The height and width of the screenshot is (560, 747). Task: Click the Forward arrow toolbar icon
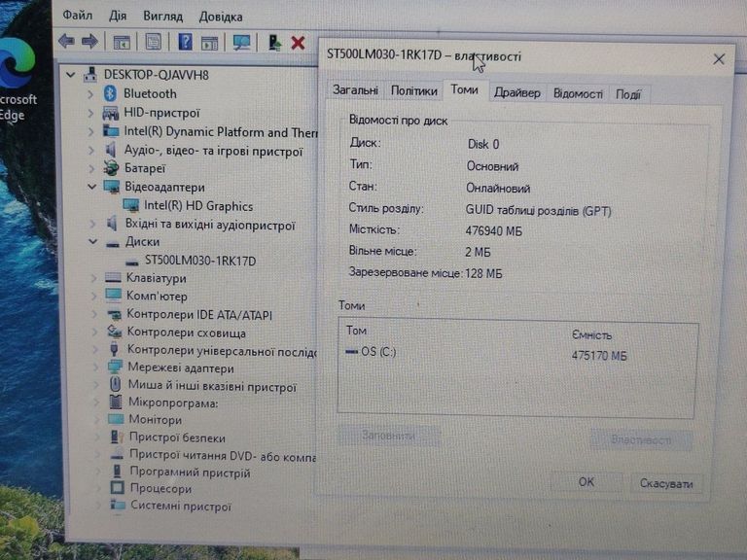click(89, 42)
